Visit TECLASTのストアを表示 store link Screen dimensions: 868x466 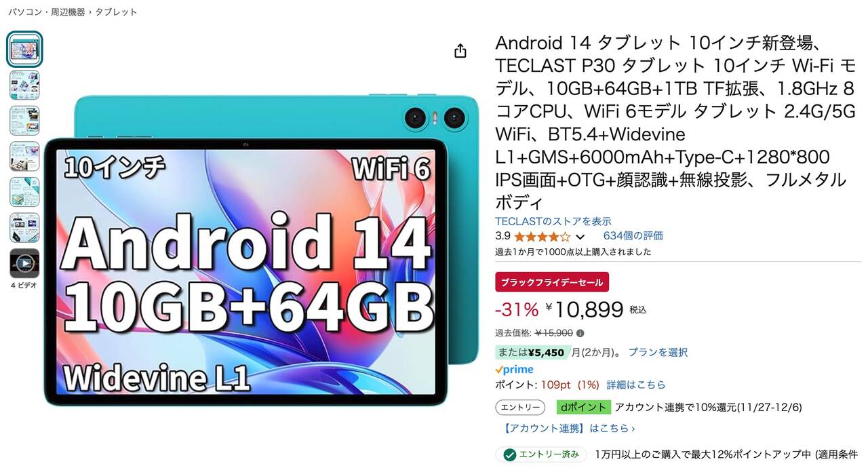click(553, 221)
